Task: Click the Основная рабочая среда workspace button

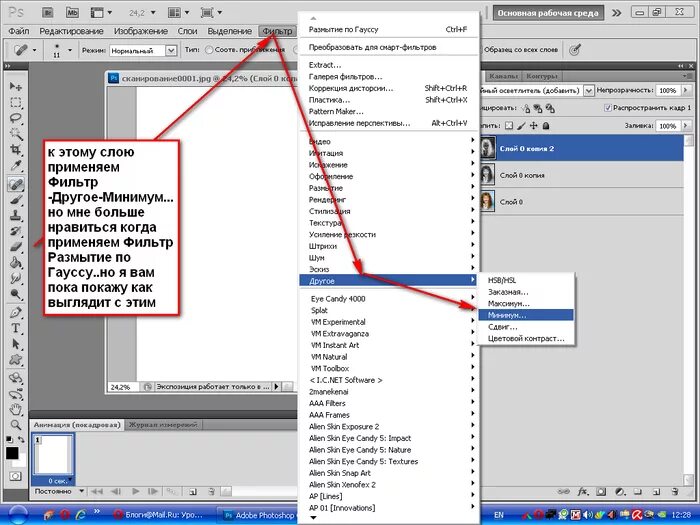Action: [x=548, y=13]
